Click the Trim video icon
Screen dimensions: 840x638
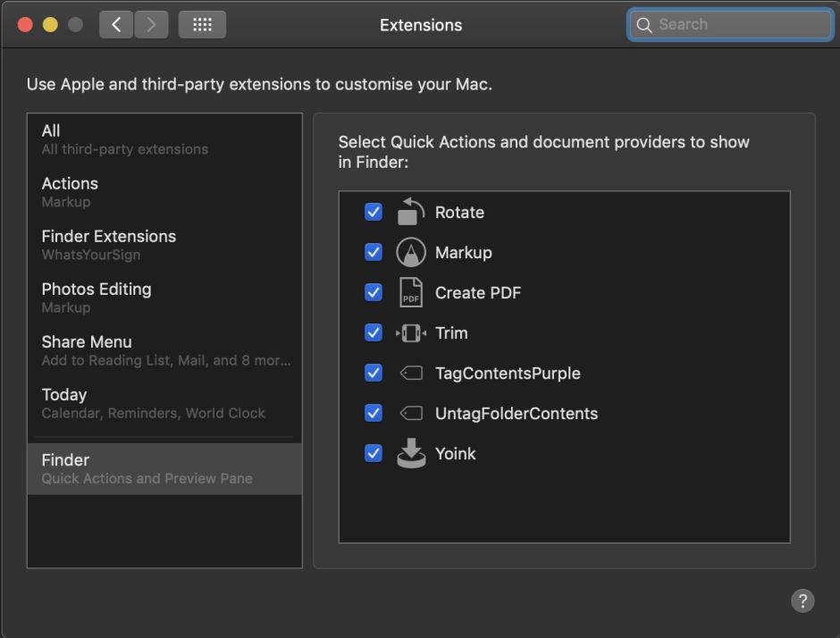point(410,332)
